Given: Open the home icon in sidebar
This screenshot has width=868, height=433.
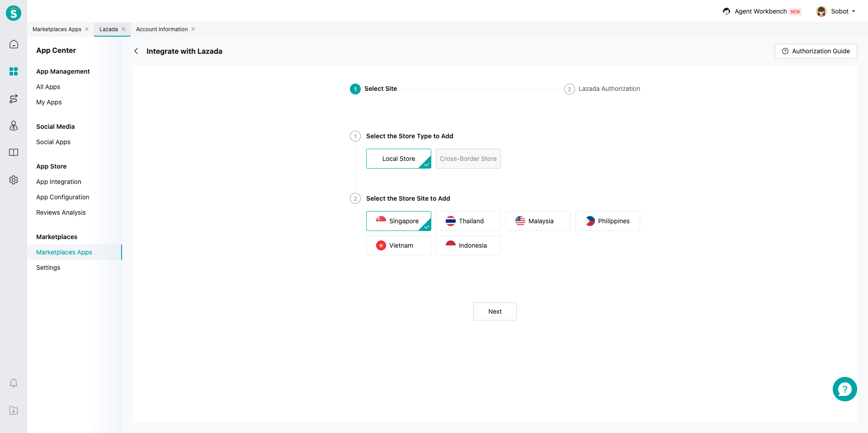Looking at the screenshot, I should coord(14,44).
